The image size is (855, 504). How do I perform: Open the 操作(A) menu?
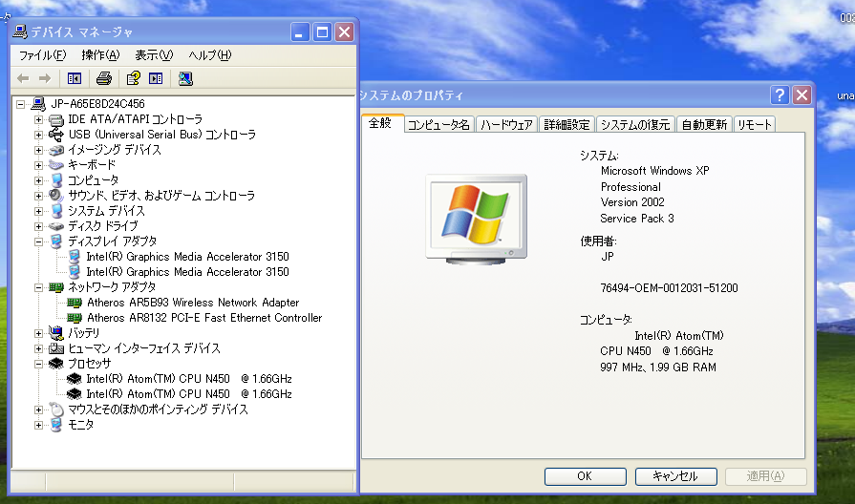(x=100, y=55)
